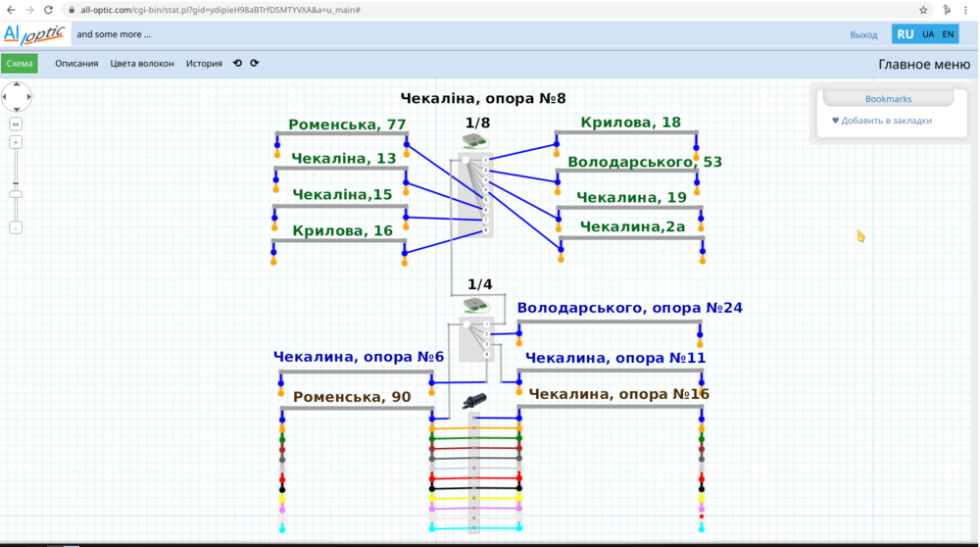The image size is (980, 547).
Task: Click the black splice closure icon
Action: tap(474, 401)
